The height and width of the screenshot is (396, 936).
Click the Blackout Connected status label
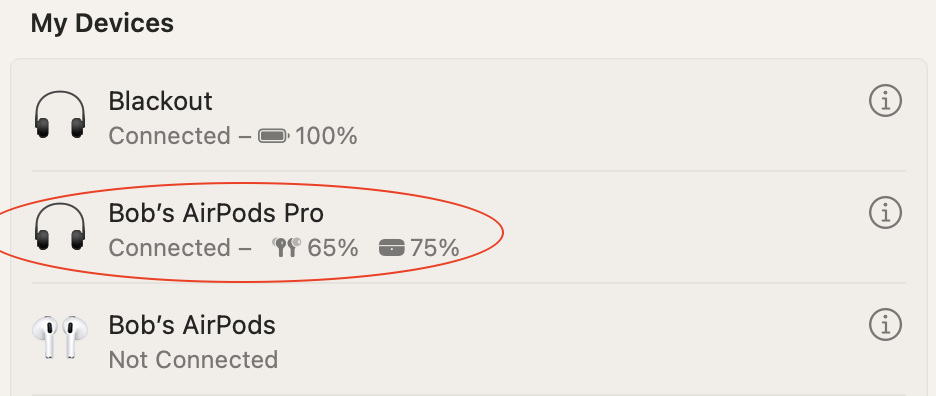pyautogui.click(x=170, y=137)
